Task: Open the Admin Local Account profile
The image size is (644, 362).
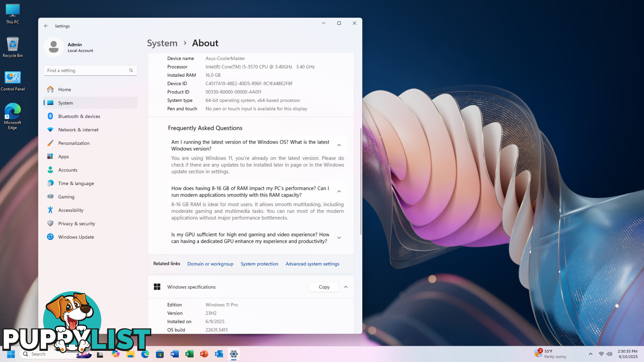Action: [x=69, y=47]
